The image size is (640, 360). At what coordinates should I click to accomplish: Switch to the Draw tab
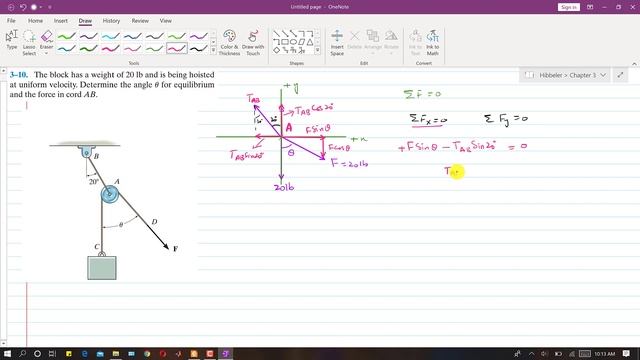85,21
